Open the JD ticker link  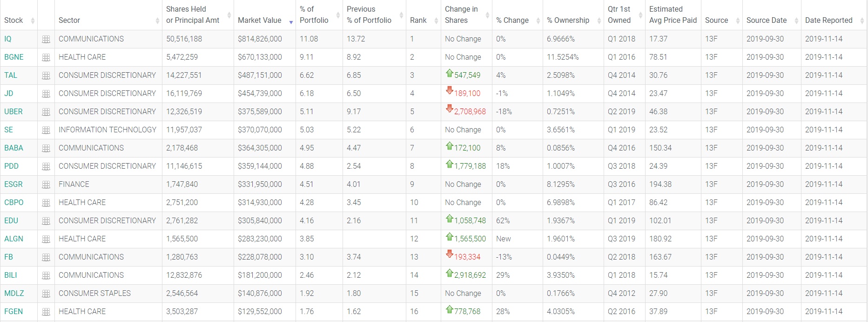tap(9, 94)
